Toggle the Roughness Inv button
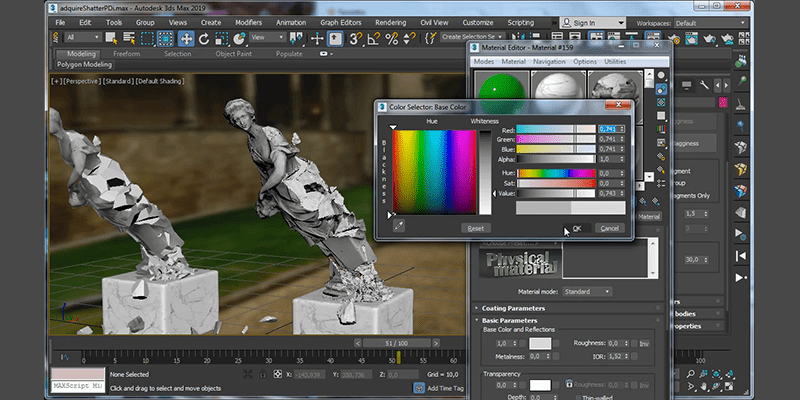 point(644,342)
